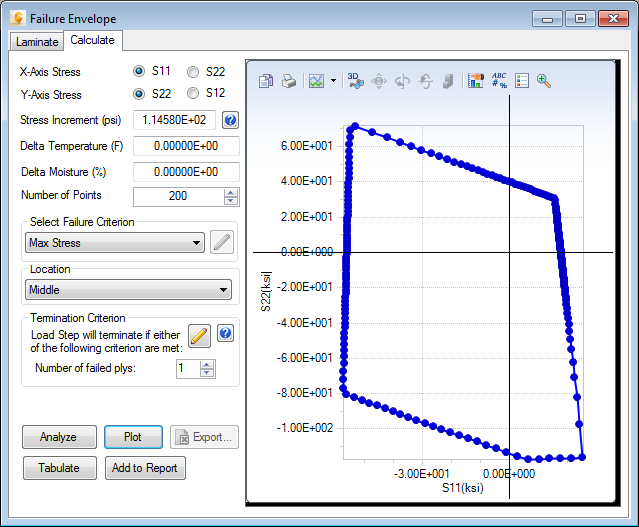The height and width of the screenshot is (527, 639).
Task: Select S11 for X-Axis Stress
Action: tap(139, 71)
